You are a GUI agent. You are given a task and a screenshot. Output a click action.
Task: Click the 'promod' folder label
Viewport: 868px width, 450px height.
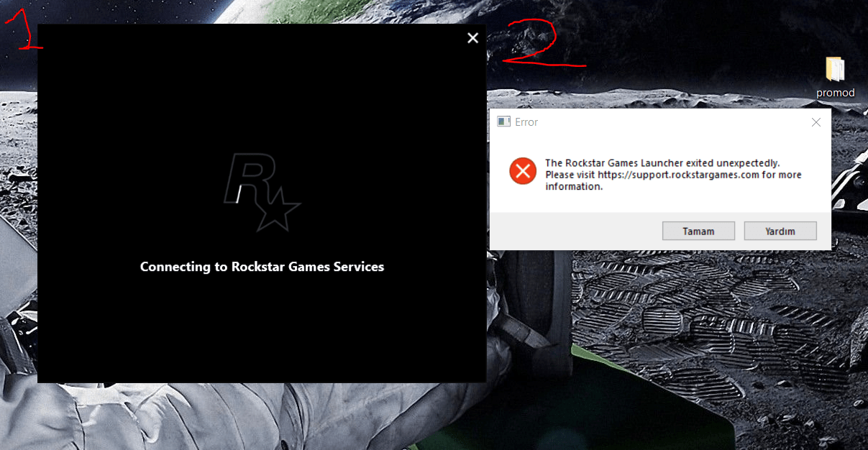click(x=836, y=93)
